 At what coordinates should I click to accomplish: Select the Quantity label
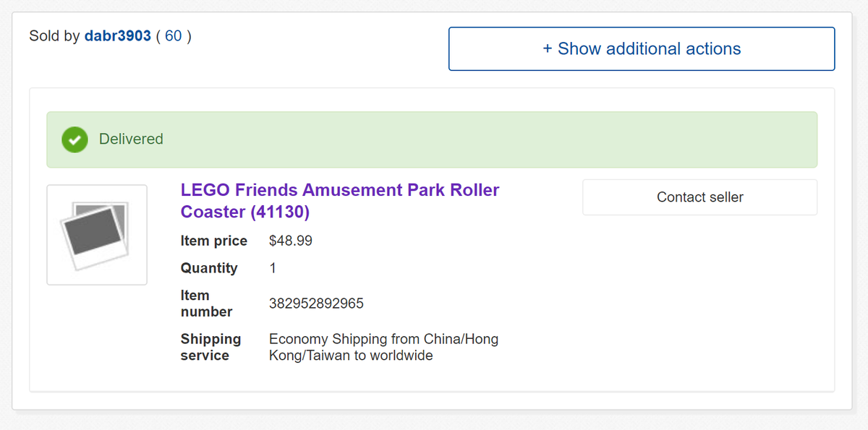tap(209, 268)
